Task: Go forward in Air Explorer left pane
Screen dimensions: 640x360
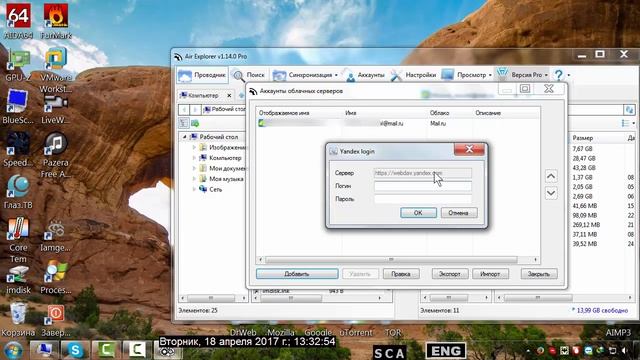Action: pyautogui.click(x=195, y=110)
